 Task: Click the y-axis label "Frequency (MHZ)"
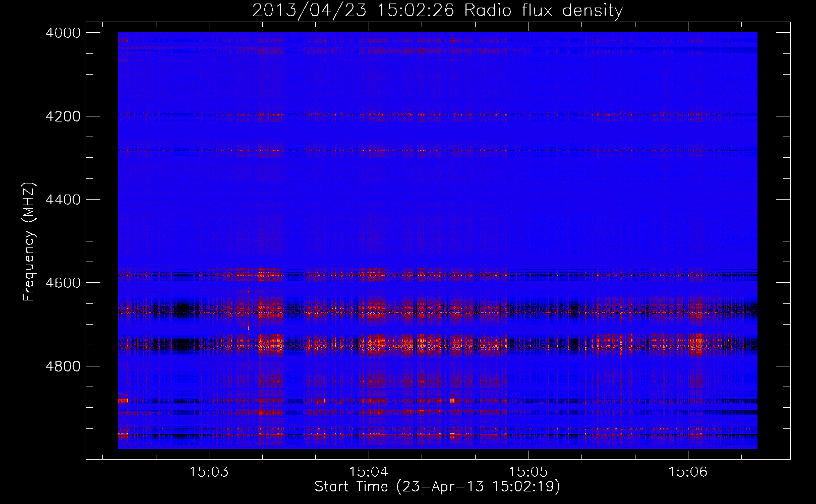[29, 242]
